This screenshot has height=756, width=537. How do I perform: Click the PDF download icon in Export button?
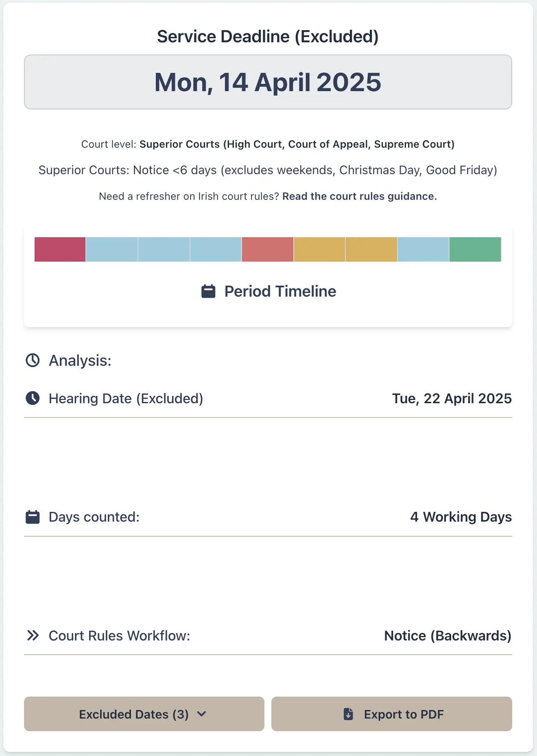(348, 714)
